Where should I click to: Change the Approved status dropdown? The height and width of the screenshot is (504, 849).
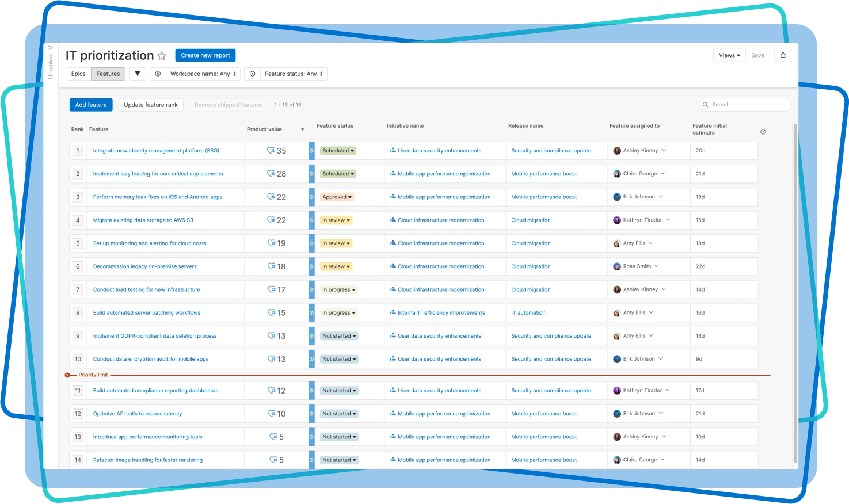pyautogui.click(x=337, y=197)
